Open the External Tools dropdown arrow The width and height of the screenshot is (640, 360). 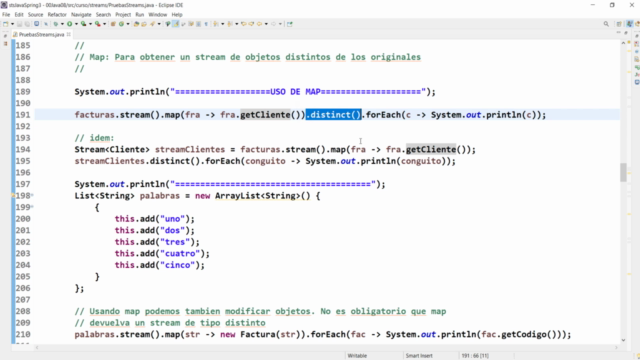pos(104,24)
